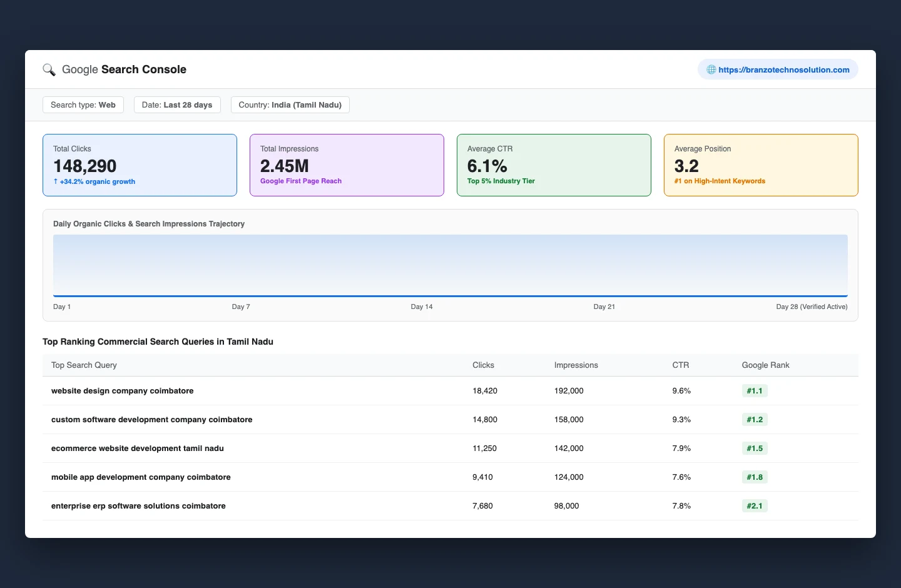Click the #1.8 rank badge
Screen dimensions: 901x588
coord(755,477)
